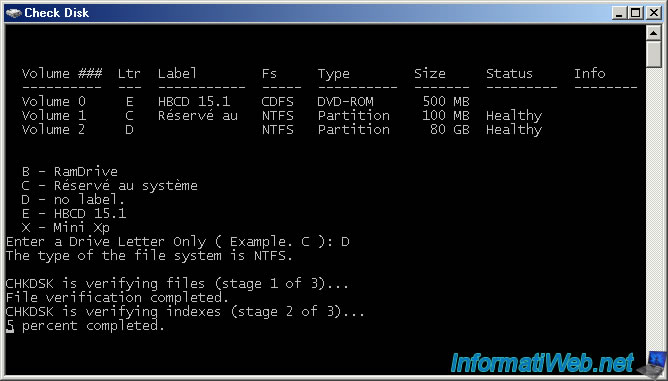Select the Volume 1 Réservé au row
The height and width of the screenshot is (381, 668).
(x=282, y=115)
